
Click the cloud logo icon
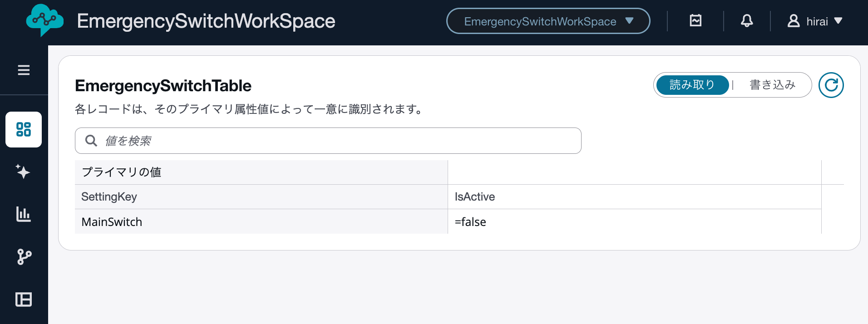(44, 20)
